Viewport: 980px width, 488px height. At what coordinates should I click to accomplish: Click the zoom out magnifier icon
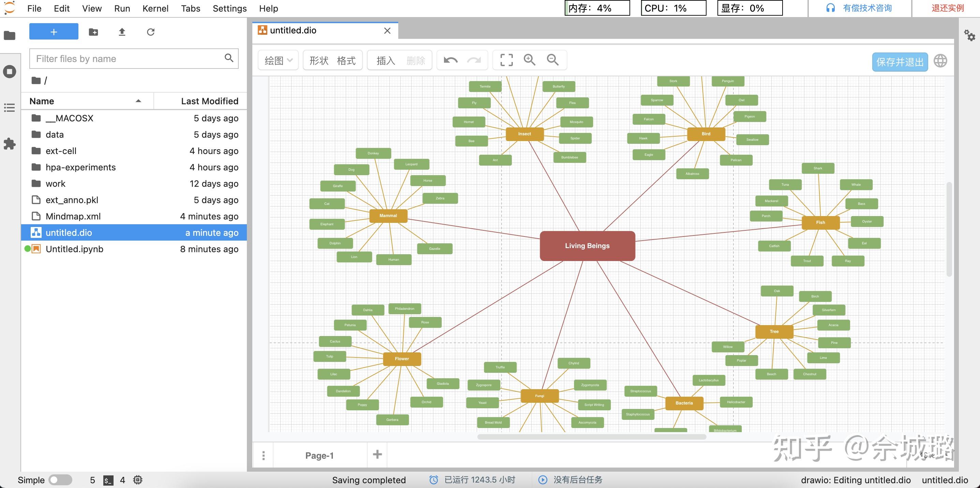pyautogui.click(x=552, y=60)
